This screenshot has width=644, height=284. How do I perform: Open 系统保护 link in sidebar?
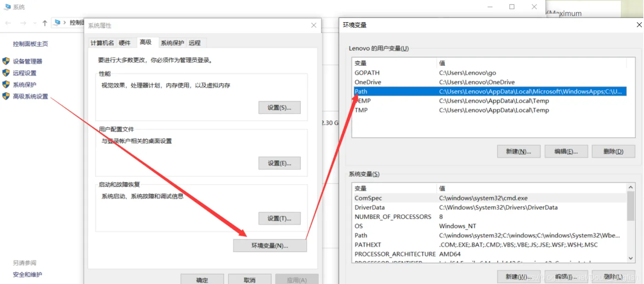pos(24,85)
